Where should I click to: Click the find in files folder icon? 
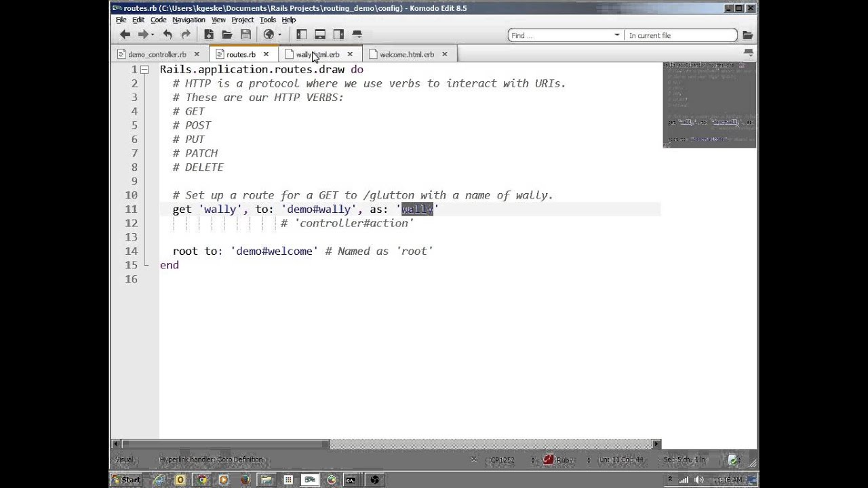click(x=747, y=35)
